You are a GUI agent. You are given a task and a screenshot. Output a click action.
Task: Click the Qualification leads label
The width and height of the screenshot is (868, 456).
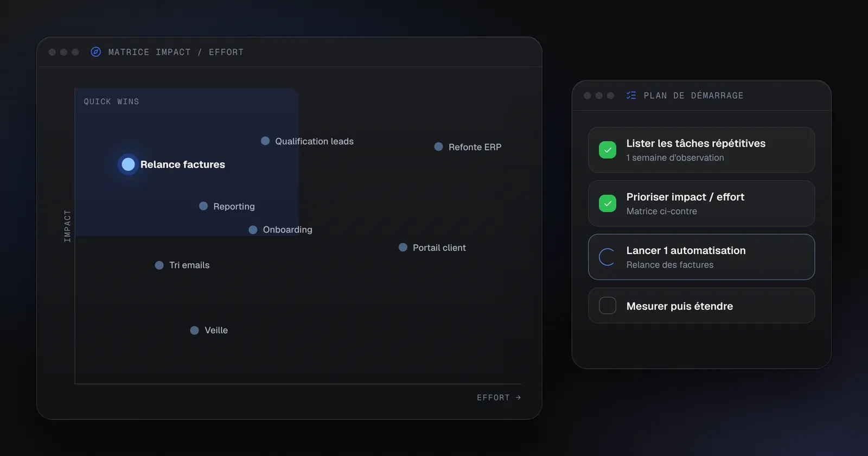pos(314,141)
